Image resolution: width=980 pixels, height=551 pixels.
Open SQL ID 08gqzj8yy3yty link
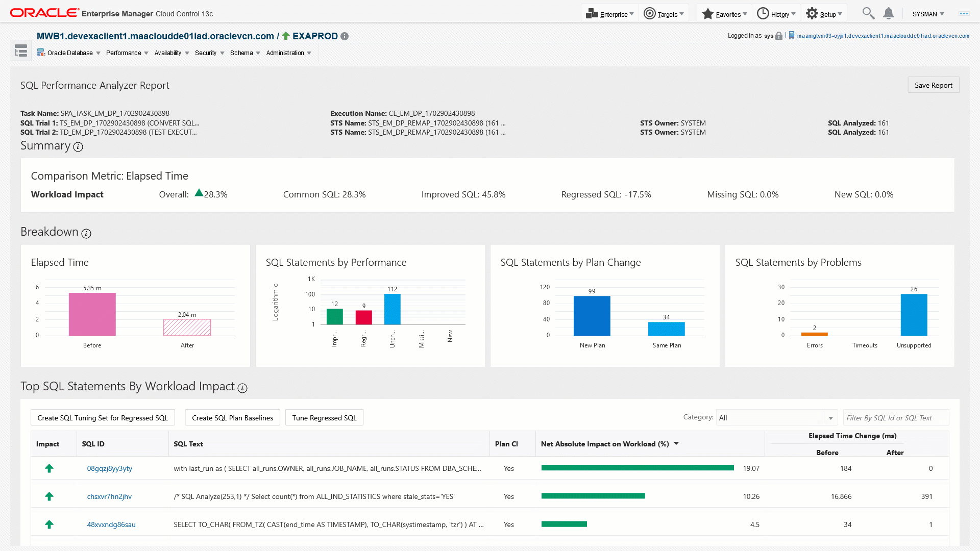[x=109, y=468]
